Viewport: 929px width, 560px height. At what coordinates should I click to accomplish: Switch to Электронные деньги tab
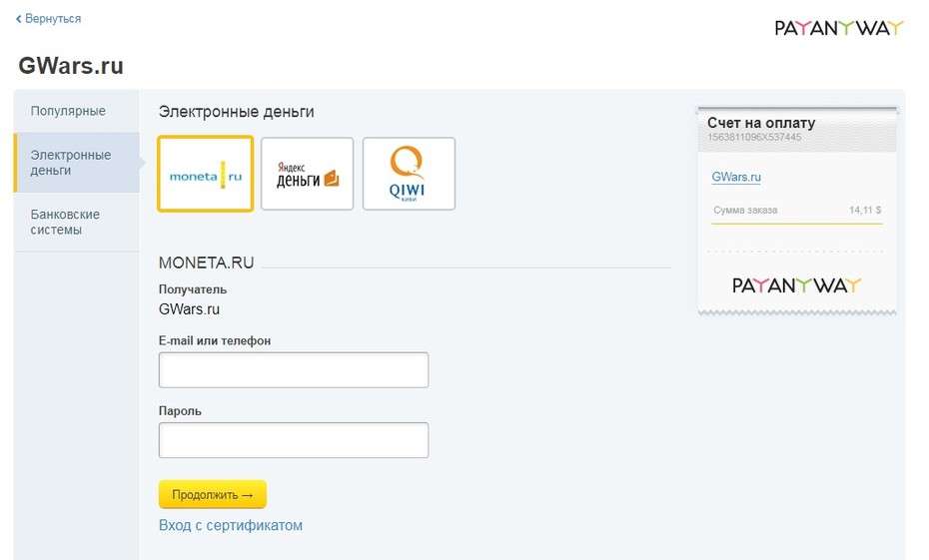point(77,162)
